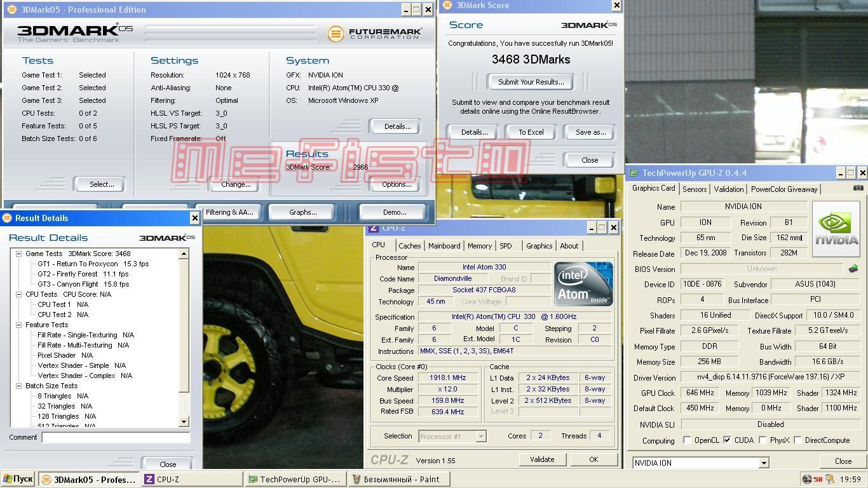Collapse the Batch Size Tests tree node
This screenshot has height=488, width=868.
tap(19, 386)
